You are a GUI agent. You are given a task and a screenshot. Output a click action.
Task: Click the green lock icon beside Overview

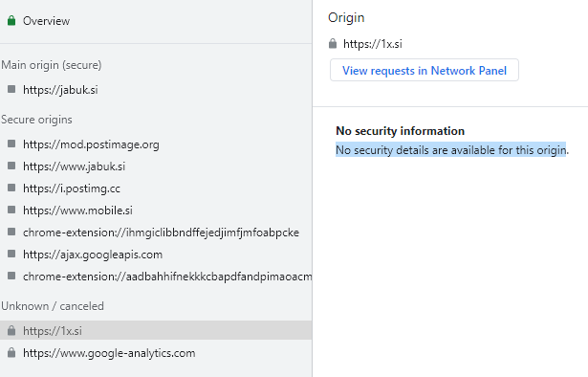click(11, 21)
